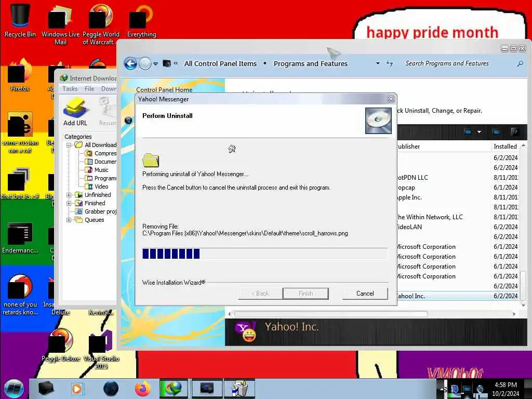Open the media player taskbar icon
The height and width of the screenshot is (399, 532).
pyautogui.click(x=77, y=389)
